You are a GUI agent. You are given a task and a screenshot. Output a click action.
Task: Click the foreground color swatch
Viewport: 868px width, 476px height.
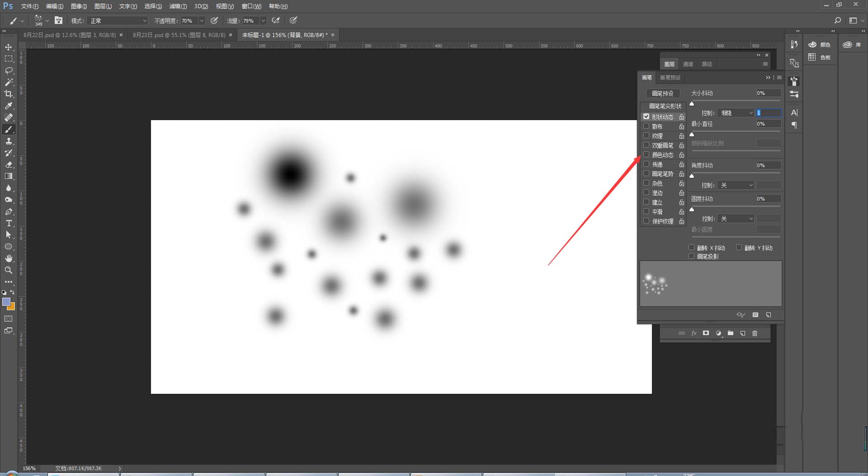[6, 302]
